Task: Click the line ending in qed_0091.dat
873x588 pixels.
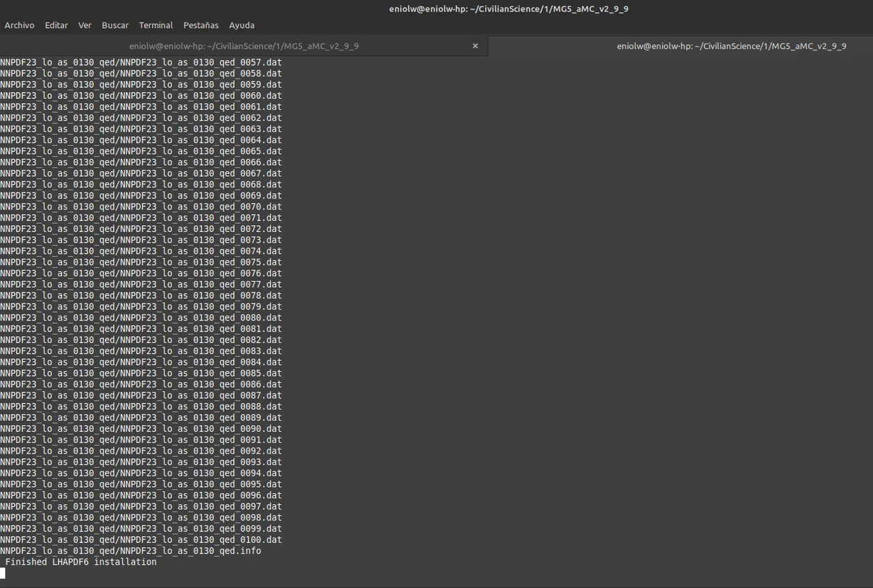Action: pyautogui.click(x=140, y=440)
